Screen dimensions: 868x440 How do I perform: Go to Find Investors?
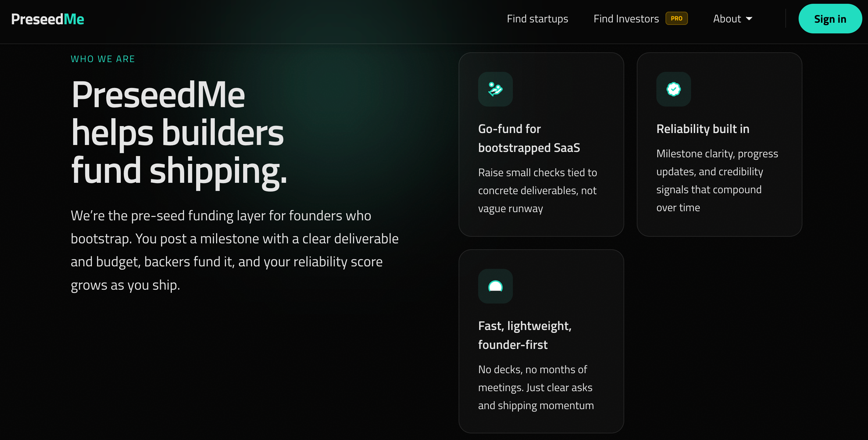coord(626,19)
